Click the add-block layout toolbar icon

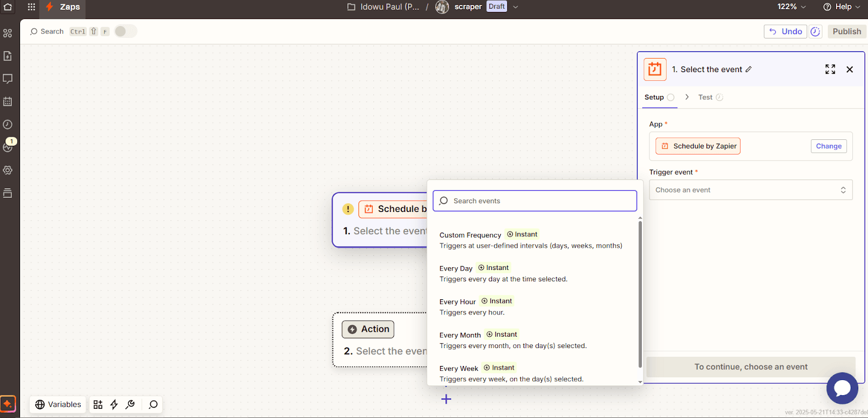pyautogui.click(x=98, y=404)
